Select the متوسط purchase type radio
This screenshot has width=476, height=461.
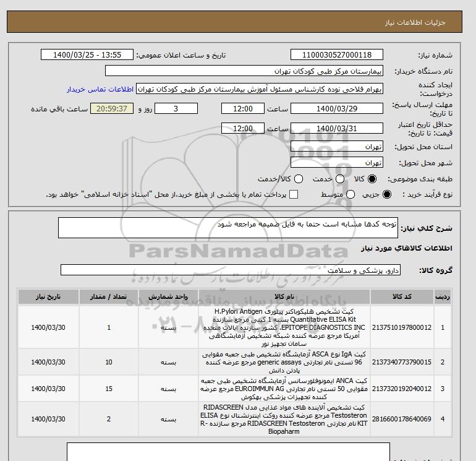[x=351, y=194]
